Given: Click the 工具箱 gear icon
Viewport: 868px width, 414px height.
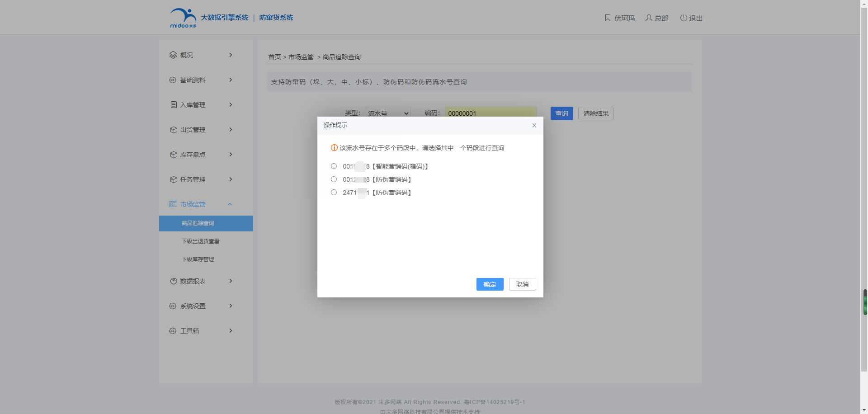Looking at the screenshot, I should click(x=173, y=331).
